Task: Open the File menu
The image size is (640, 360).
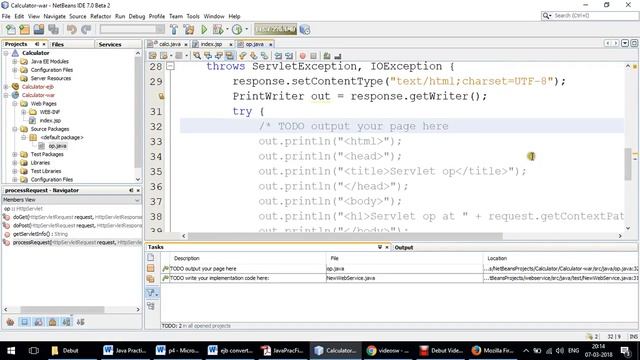Action: [x=6, y=16]
